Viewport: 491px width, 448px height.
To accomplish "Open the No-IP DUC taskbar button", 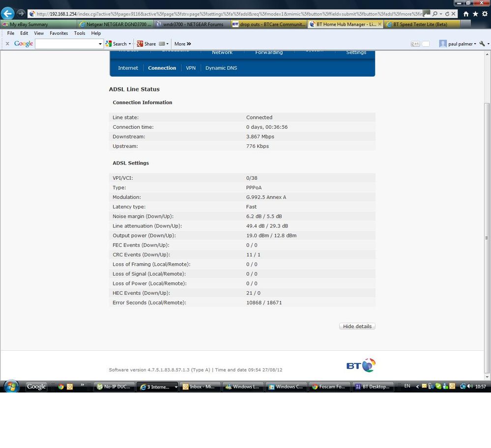I will 115,387.
